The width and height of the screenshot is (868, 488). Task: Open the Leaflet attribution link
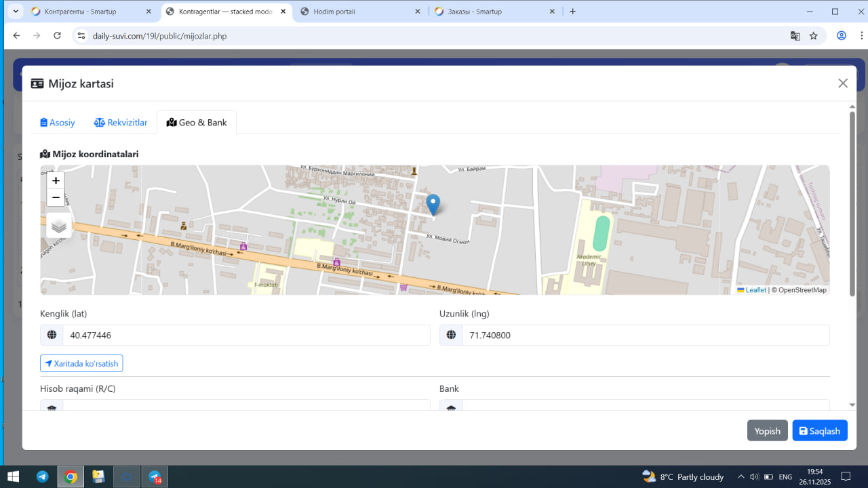point(755,290)
